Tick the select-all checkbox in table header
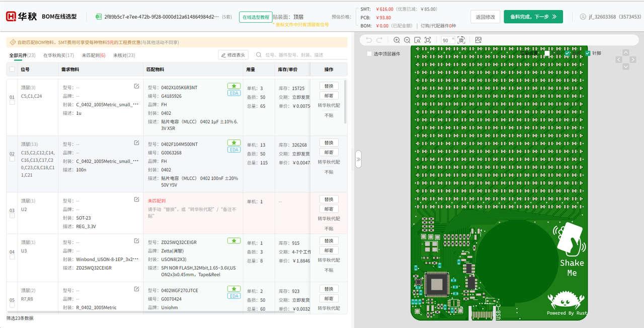Viewport: 644px width, 328px height. [x=12, y=70]
